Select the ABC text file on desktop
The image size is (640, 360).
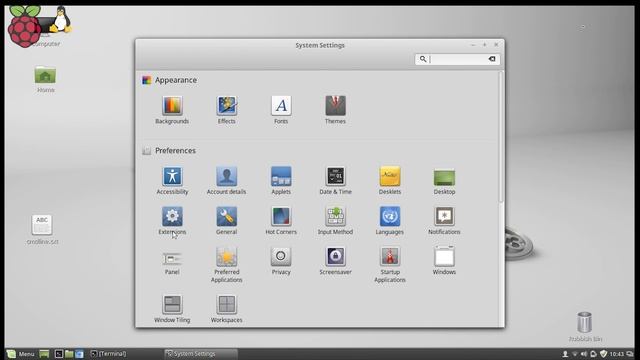pos(42,230)
